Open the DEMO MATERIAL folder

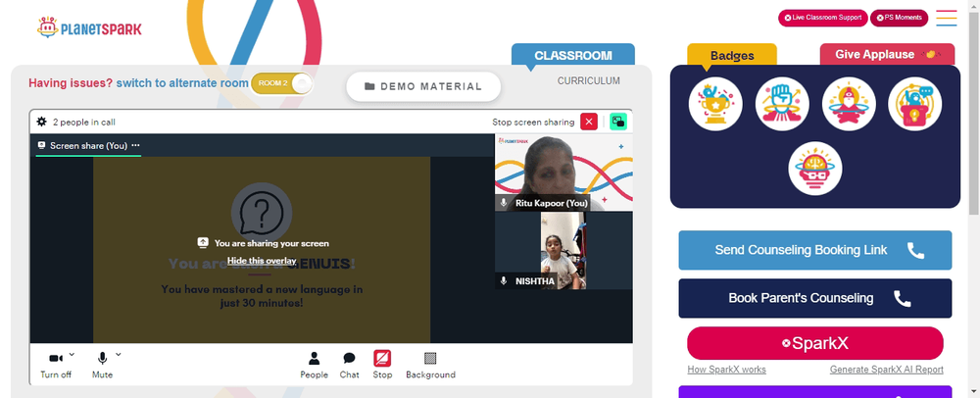(x=423, y=87)
